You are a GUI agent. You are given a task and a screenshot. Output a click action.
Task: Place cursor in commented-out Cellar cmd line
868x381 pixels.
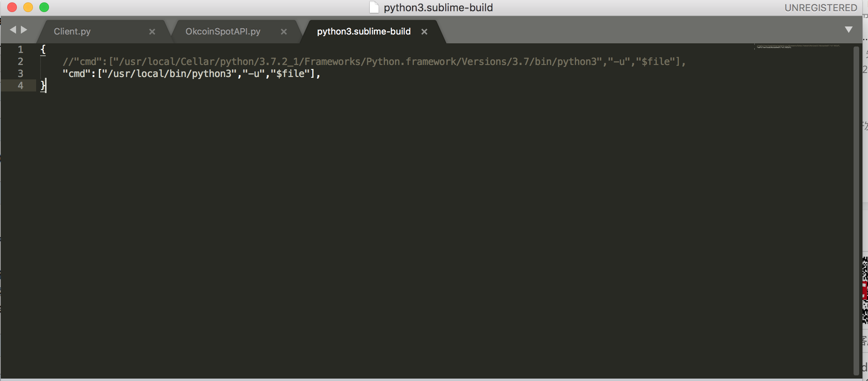[x=374, y=61]
